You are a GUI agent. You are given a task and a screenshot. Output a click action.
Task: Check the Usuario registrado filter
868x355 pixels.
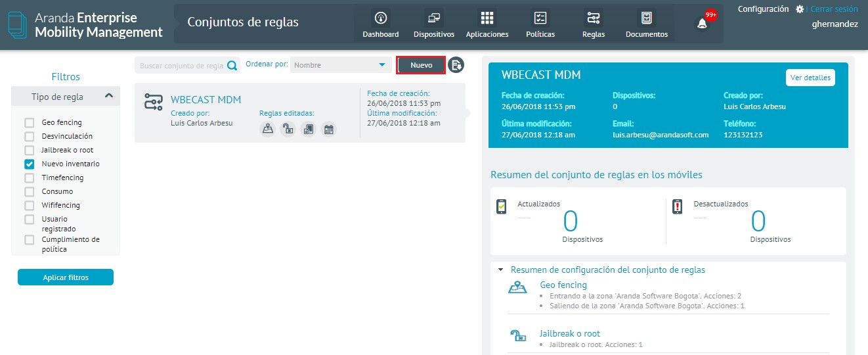pyautogui.click(x=30, y=219)
